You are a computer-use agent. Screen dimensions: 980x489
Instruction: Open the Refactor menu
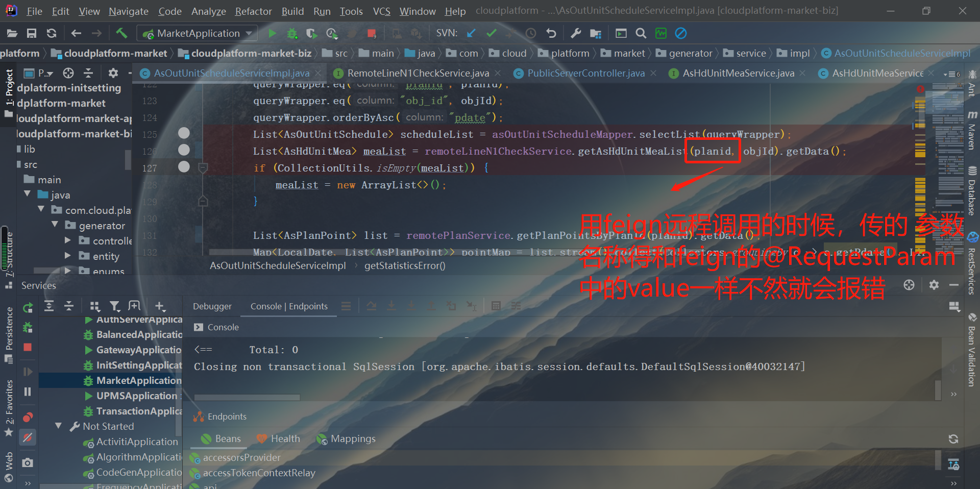(x=253, y=11)
